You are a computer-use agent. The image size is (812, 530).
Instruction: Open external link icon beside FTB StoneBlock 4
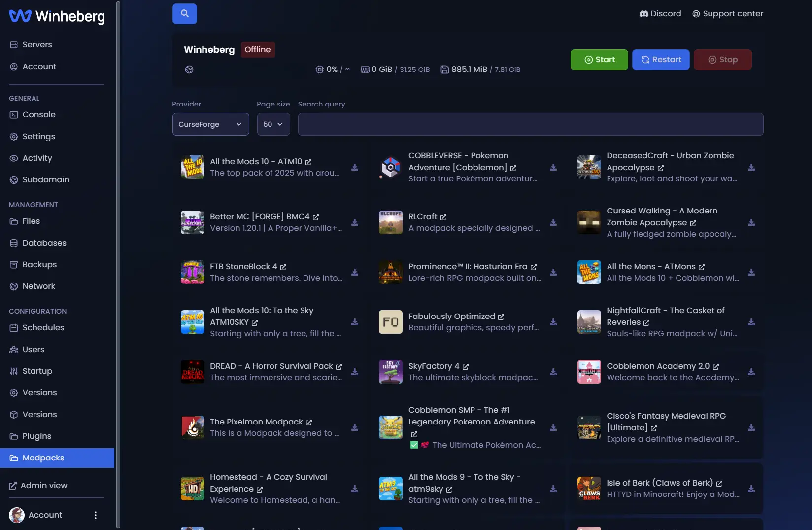pyautogui.click(x=283, y=267)
